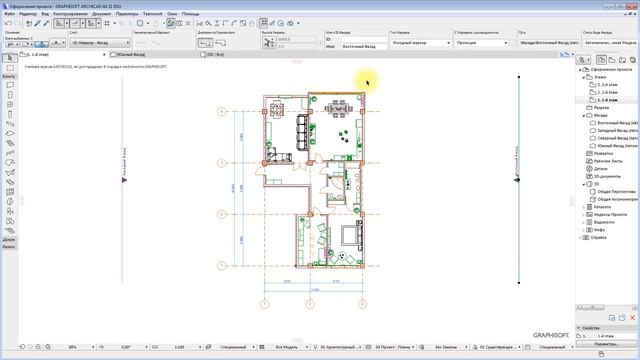Click the fillet/chamfer arc toolbar icon
640x360 pixels.
[x=234, y=24]
